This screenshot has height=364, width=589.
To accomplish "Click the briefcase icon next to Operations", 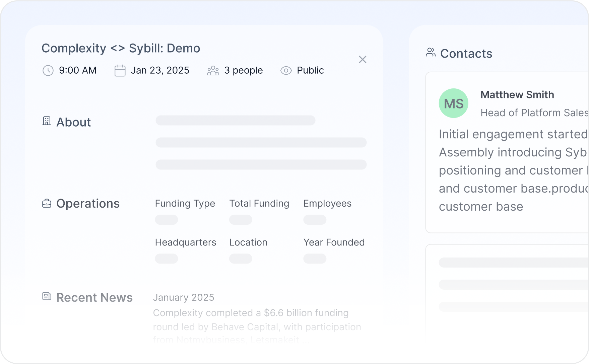I will coord(47,203).
